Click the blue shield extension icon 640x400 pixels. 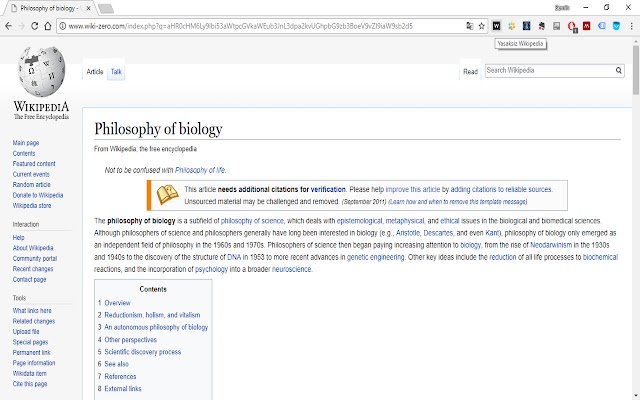(616, 26)
